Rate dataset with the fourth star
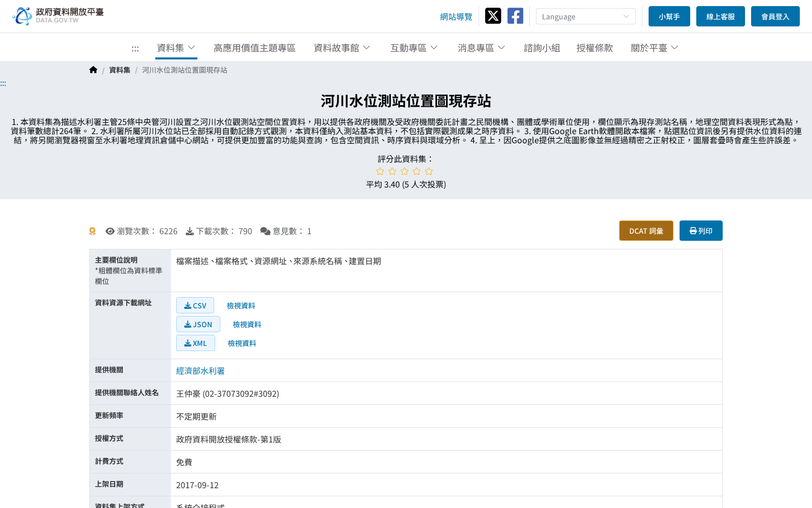812x508 pixels. [417, 171]
